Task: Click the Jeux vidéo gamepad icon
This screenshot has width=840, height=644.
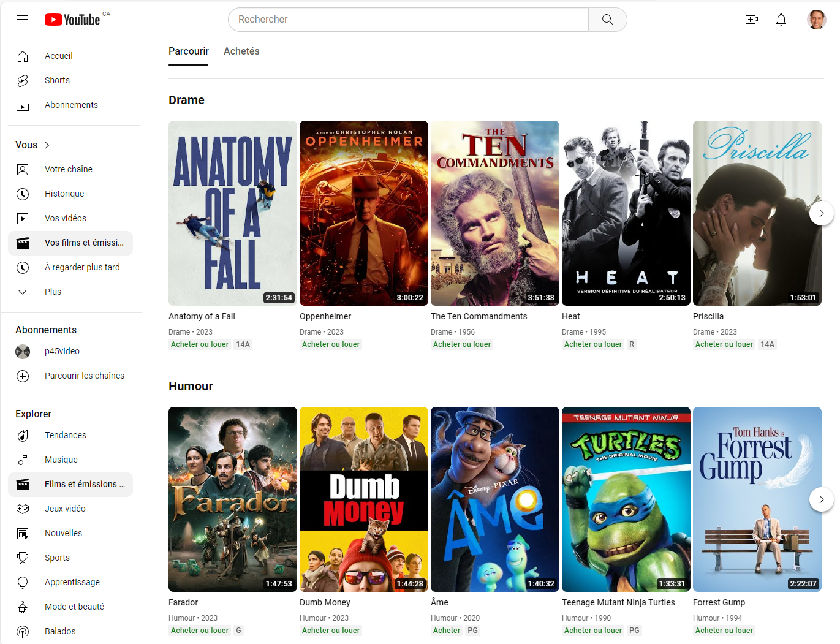Action: [23, 509]
